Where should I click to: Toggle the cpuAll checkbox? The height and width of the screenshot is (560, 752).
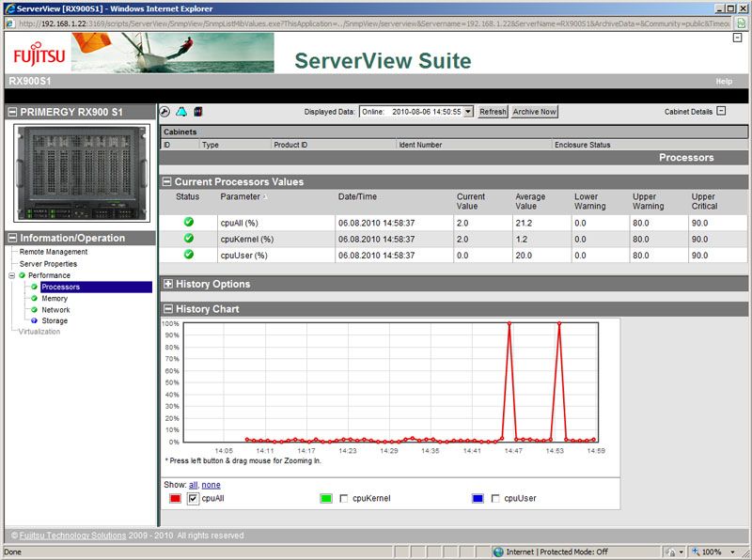[193, 499]
